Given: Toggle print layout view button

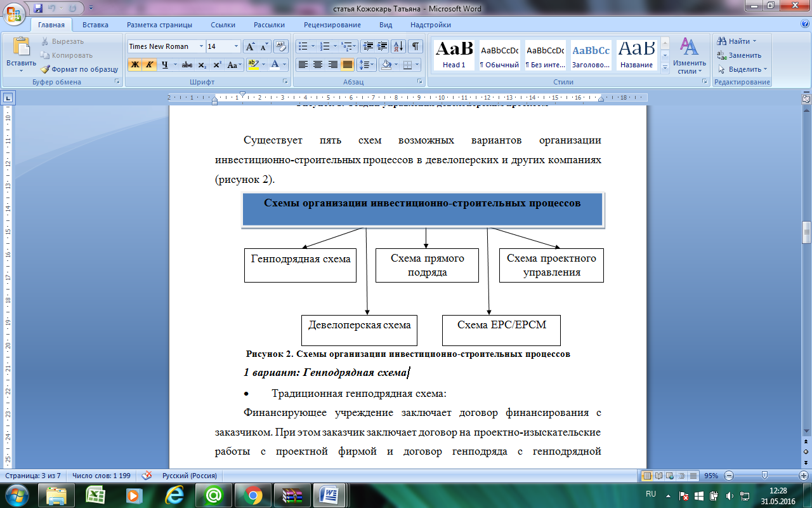Looking at the screenshot, I should pyautogui.click(x=647, y=476).
